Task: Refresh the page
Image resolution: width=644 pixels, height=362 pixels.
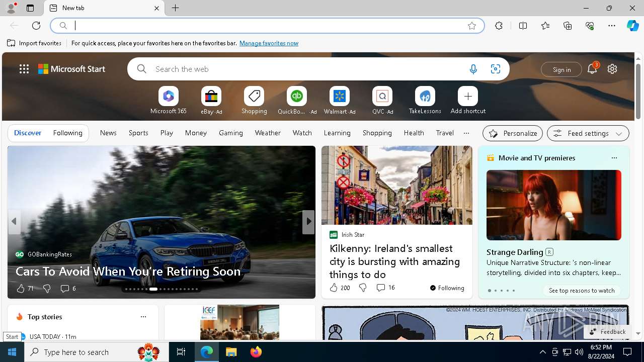Action: click(36, 26)
